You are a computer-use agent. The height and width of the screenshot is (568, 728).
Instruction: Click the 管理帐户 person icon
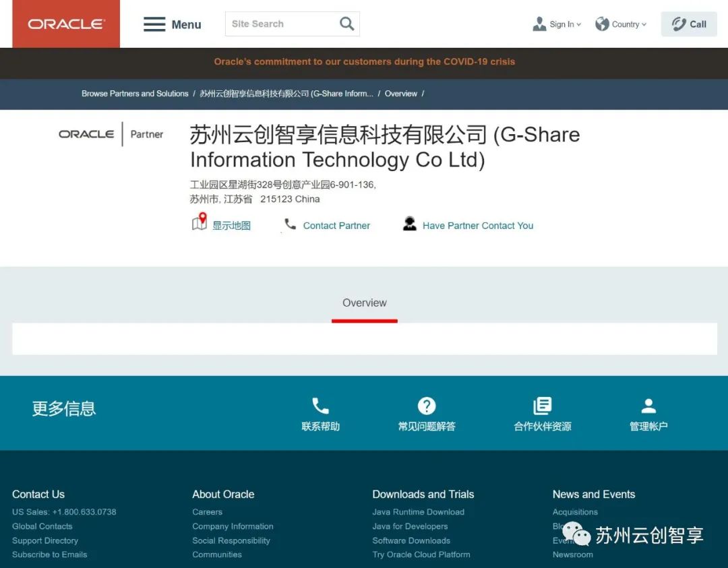pyautogui.click(x=648, y=406)
